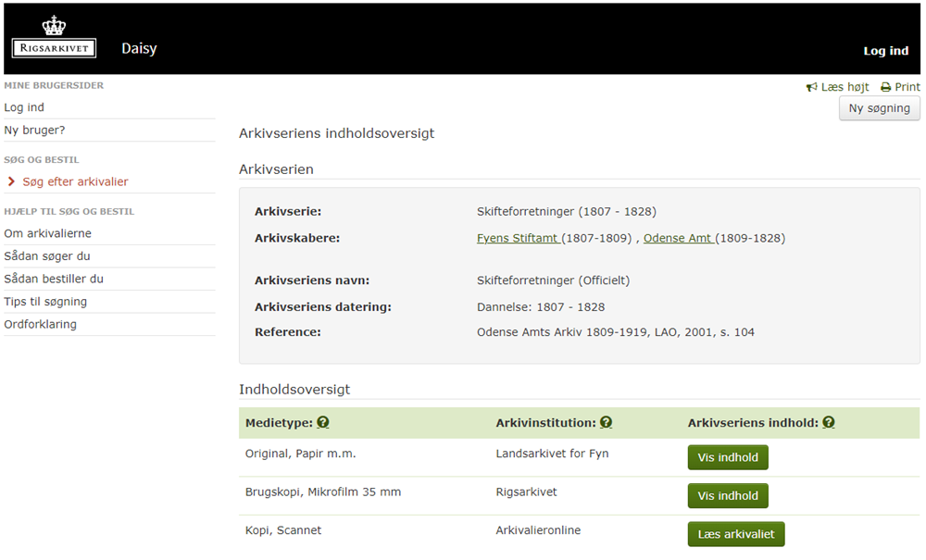The height and width of the screenshot is (560, 926).
Task: Click the Læs arkivaliet button
Action: coord(736,534)
